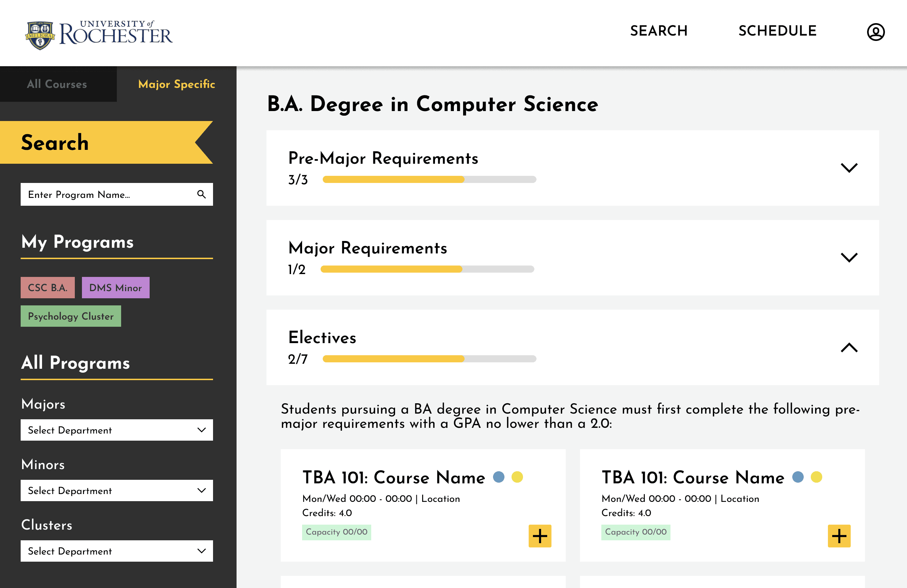Screen dimensions: 907x588
Task: Go to SCHEDULE page
Action: click(777, 31)
